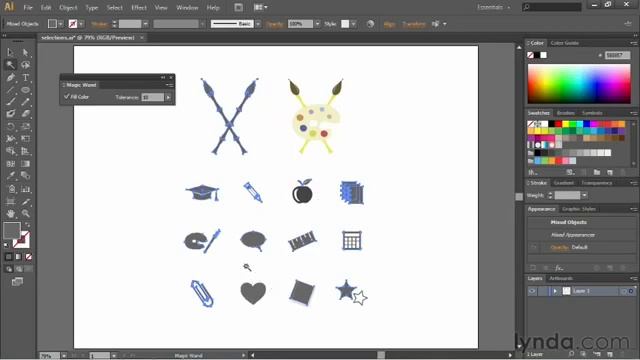Screen dimensions: 640x360
Task: Click the Align link in control bar
Action: click(389, 24)
